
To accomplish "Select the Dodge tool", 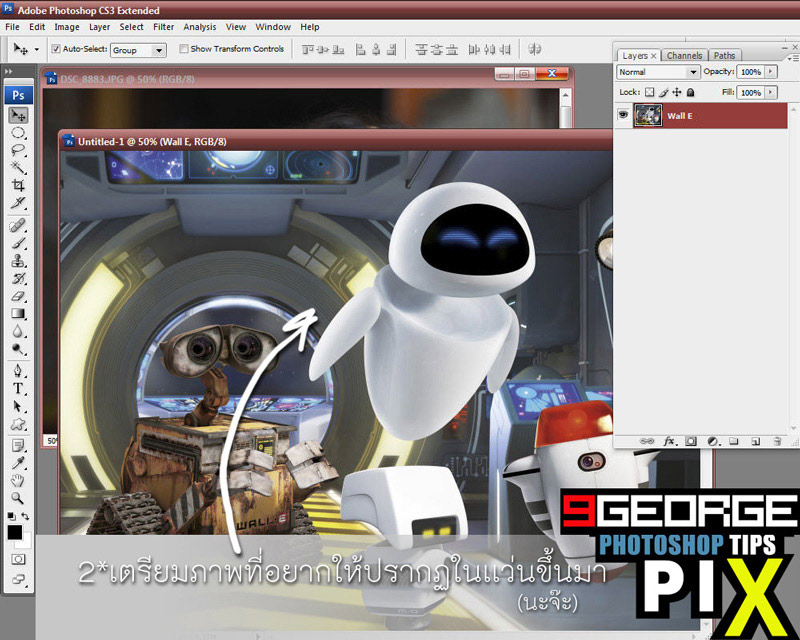I will tap(18, 350).
